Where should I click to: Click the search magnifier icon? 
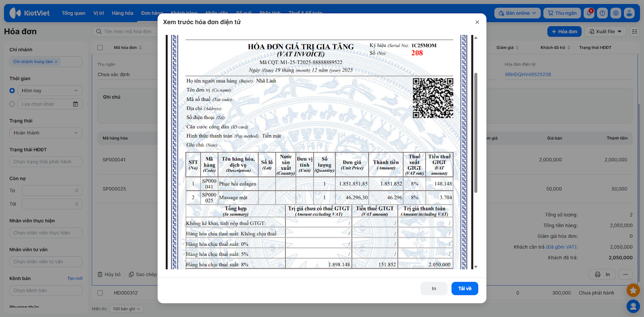pyautogui.click(x=99, y=31)
